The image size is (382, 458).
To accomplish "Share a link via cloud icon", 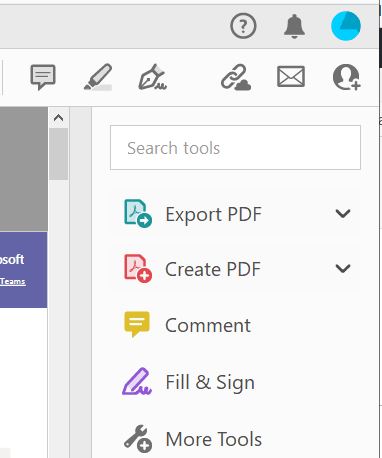I will pos(236,78).
